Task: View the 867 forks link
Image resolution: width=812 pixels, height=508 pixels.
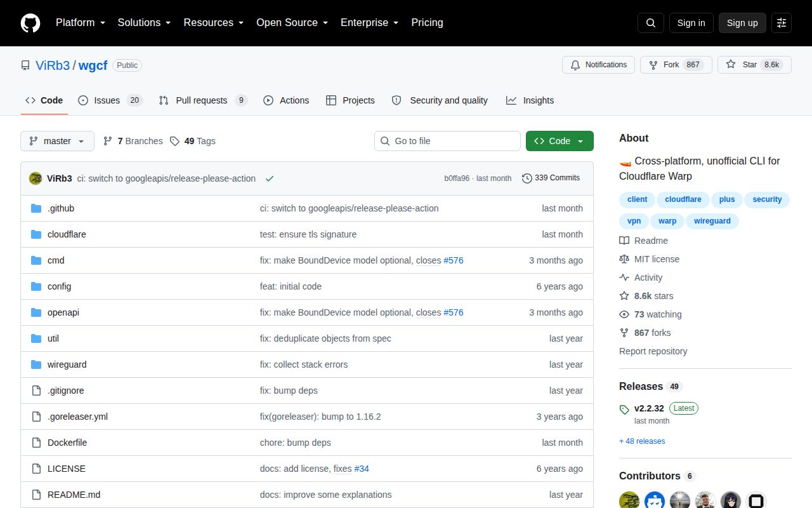Action: 645,333
